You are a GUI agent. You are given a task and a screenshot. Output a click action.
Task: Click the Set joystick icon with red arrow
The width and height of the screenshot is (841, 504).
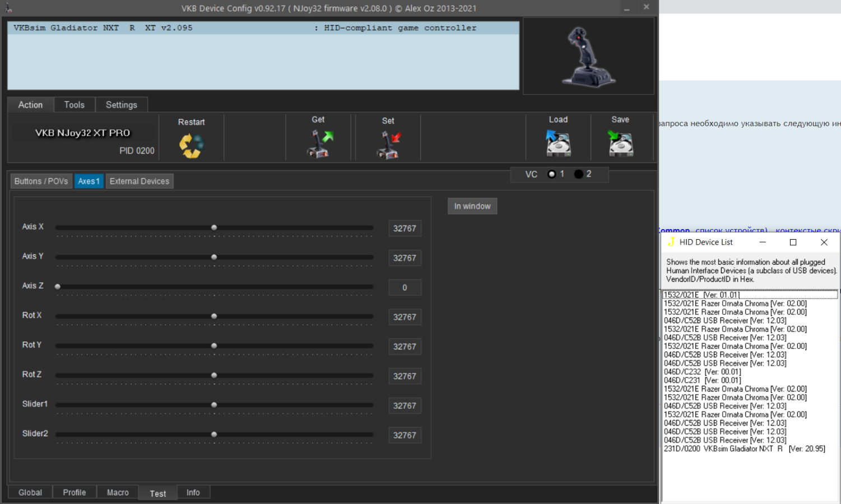click(389, 145)
